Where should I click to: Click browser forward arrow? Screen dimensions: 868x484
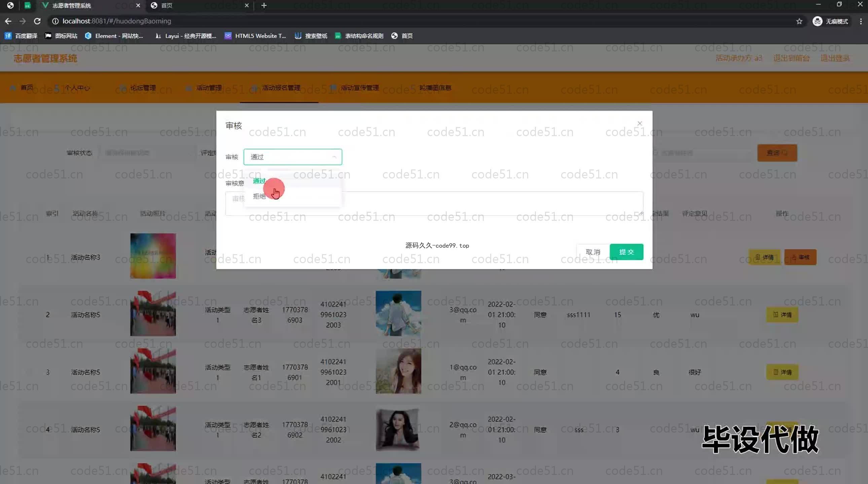23,21
